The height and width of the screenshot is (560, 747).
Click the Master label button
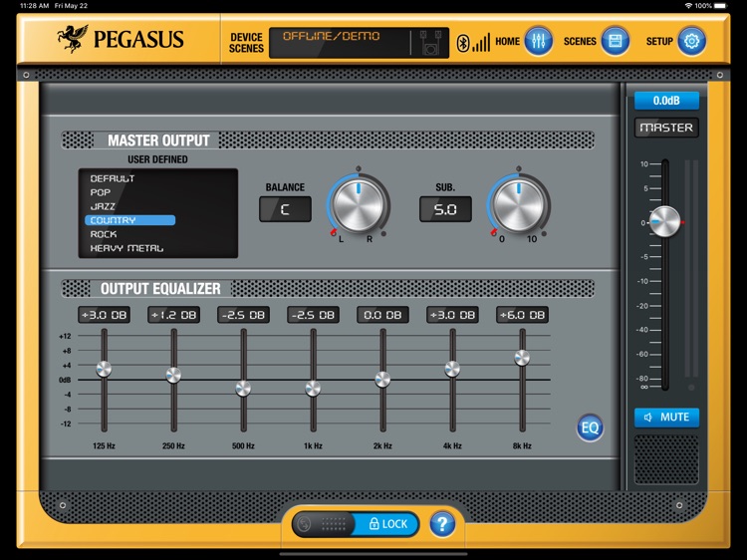(x=666, y=128)
